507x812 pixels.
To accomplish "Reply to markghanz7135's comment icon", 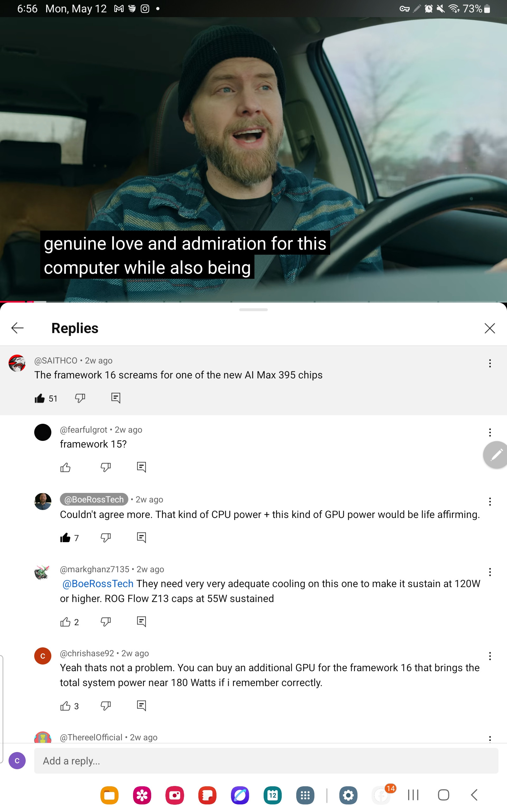I will click(142, 621).
